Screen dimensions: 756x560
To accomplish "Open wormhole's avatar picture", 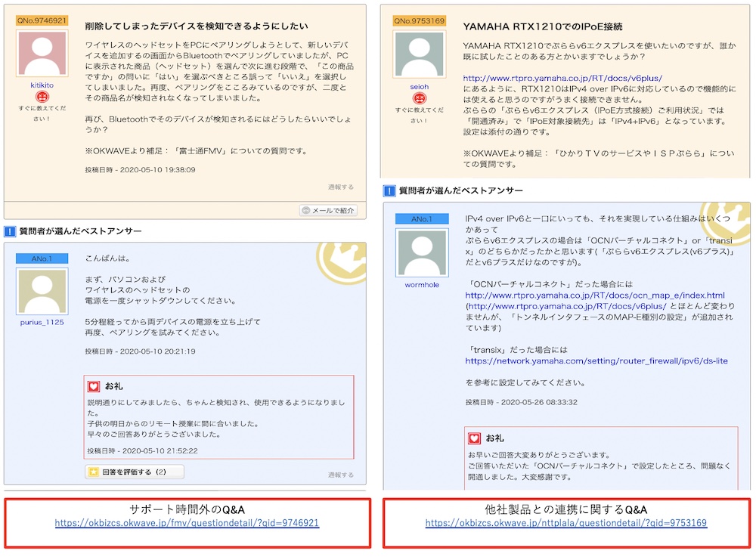I will coord(420,252).
